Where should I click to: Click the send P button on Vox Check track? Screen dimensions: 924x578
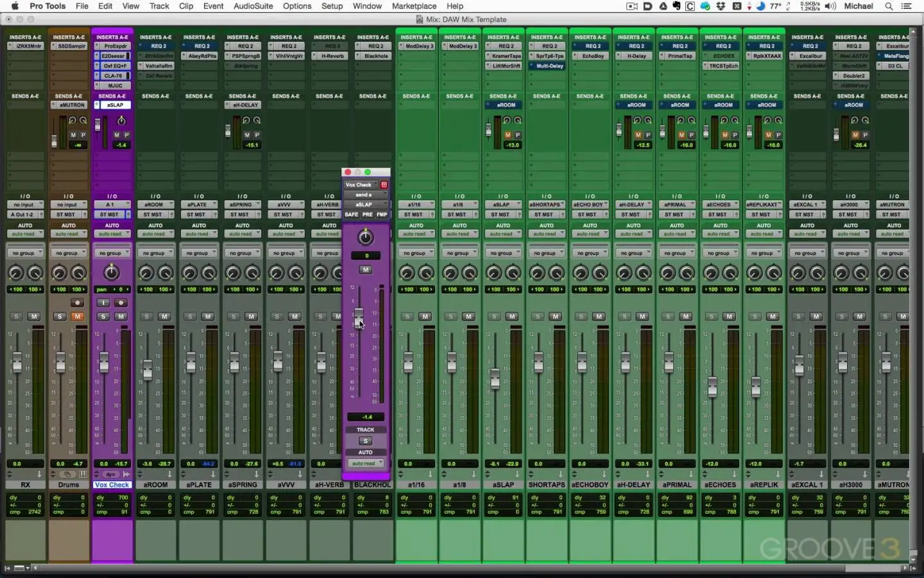(126, 135)
